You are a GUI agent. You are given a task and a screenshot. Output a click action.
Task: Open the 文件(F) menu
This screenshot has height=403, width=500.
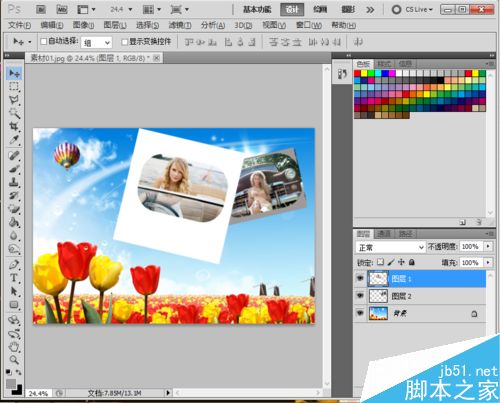[20, 25]
